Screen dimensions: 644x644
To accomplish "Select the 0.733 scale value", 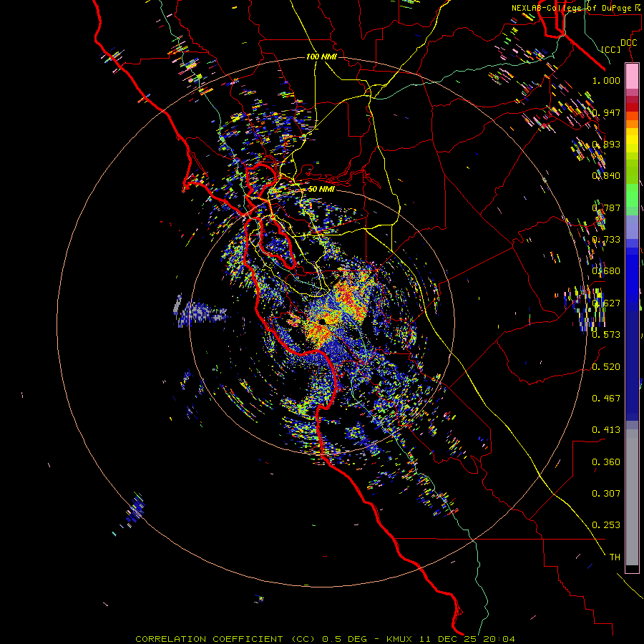I will (x=606, y=240).
